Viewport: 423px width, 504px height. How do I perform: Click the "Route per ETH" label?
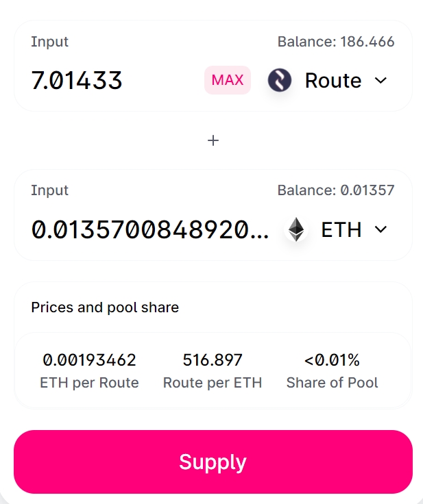(x=213, y=383)
